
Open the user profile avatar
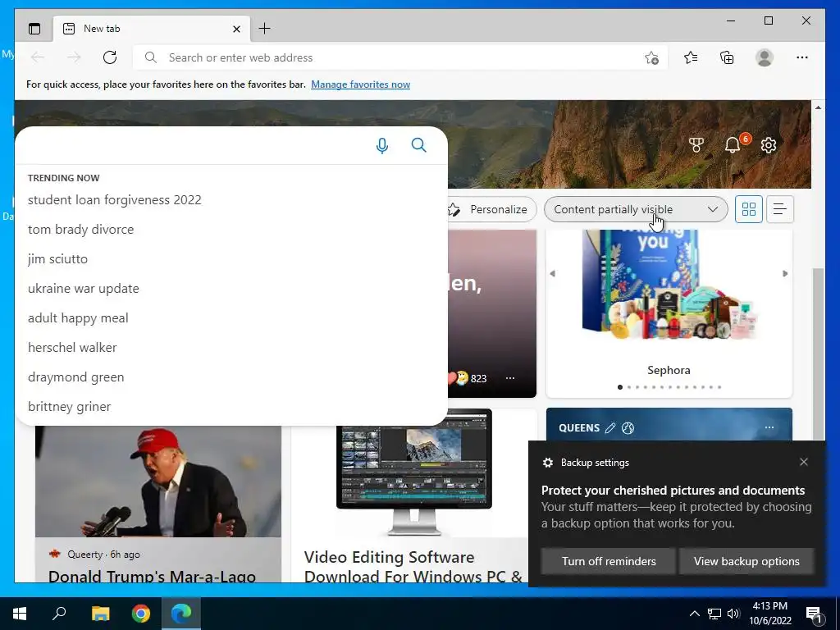click(x=765, y=57)
